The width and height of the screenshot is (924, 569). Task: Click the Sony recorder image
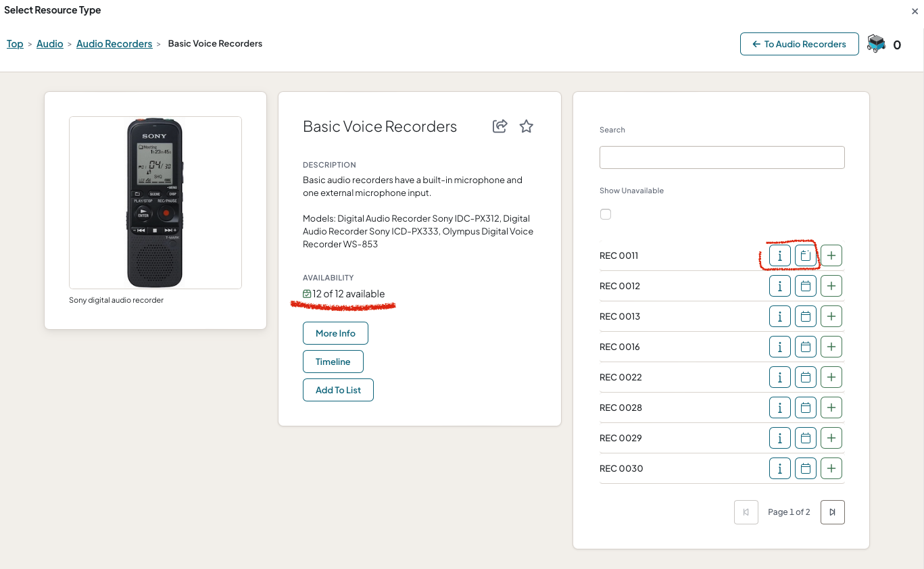pyautogui.click(x=155, y=203)
